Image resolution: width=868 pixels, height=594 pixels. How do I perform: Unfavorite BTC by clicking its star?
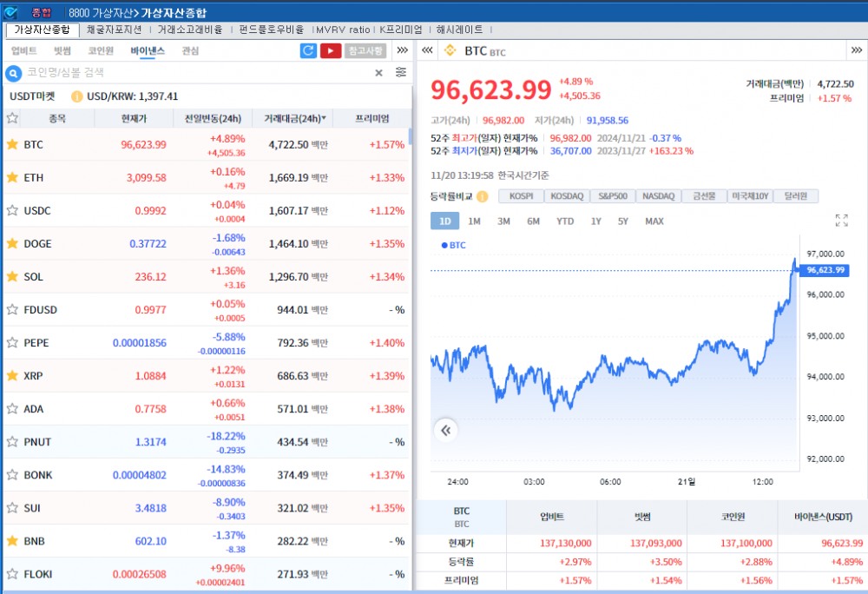click(x=14, y=144)
